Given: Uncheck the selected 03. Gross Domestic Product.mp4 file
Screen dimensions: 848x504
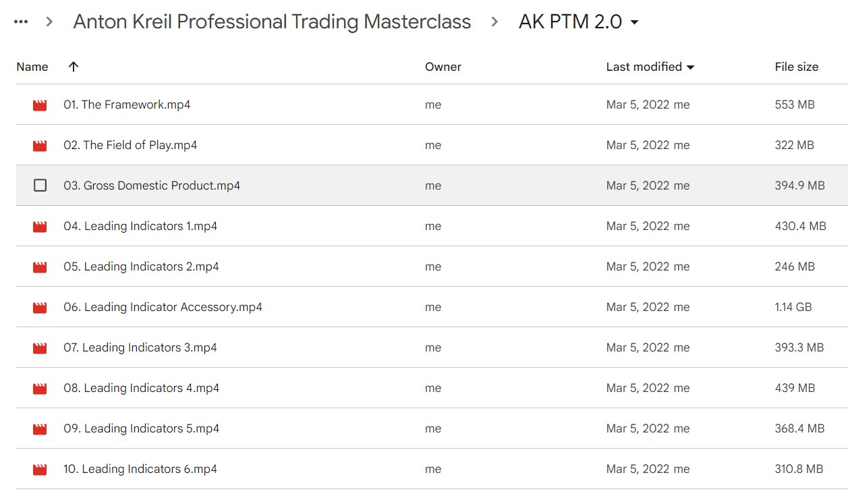Looking at the screenshot, I should coord(40,185).
